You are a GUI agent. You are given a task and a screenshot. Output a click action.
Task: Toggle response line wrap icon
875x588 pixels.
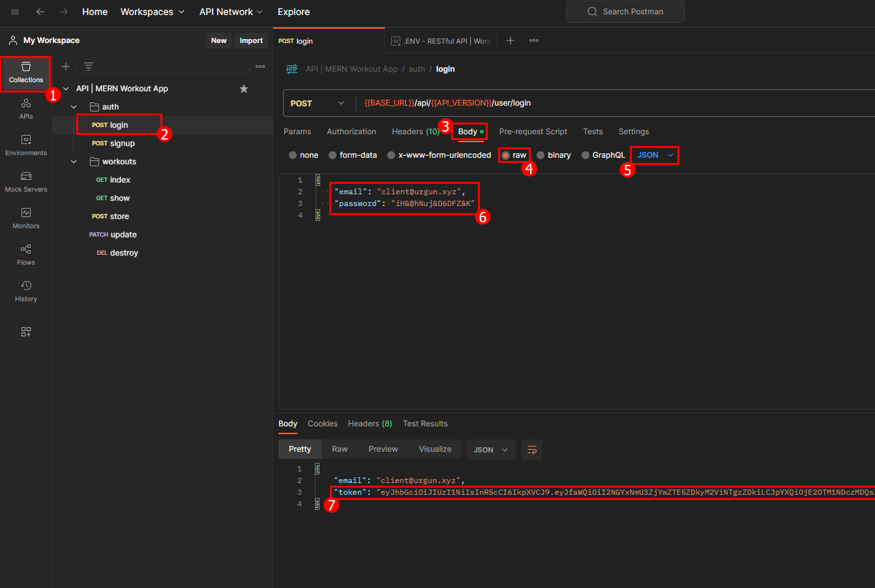point(532,450)
